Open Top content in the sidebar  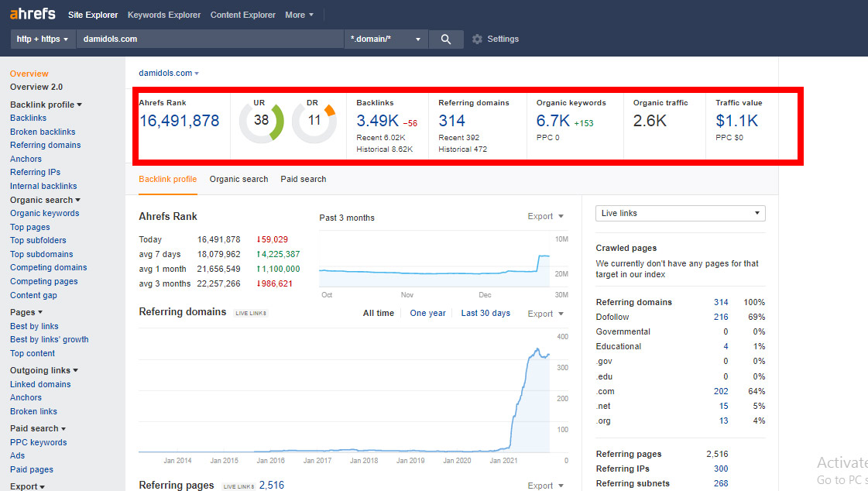click(32, 353)
